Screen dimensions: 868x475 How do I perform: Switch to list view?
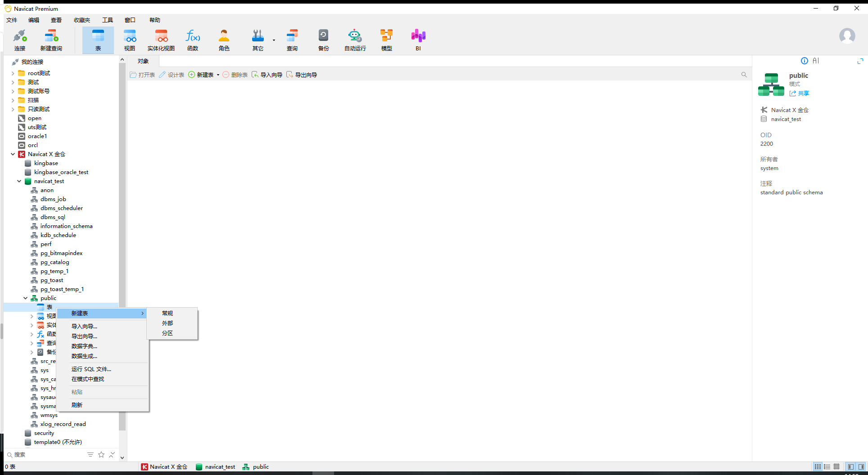(x=827, y=467)
